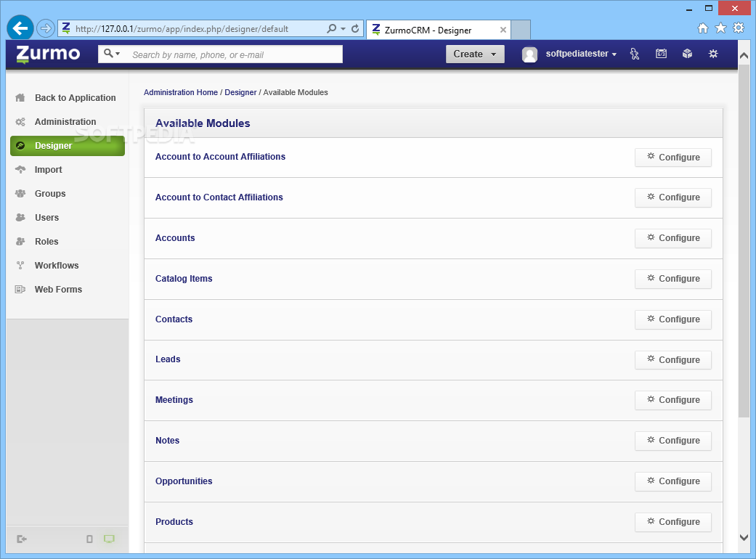Open the settings gear in Zurmo header
The height and width of the screenshot is (559, 756).
[x=713, y=54]
